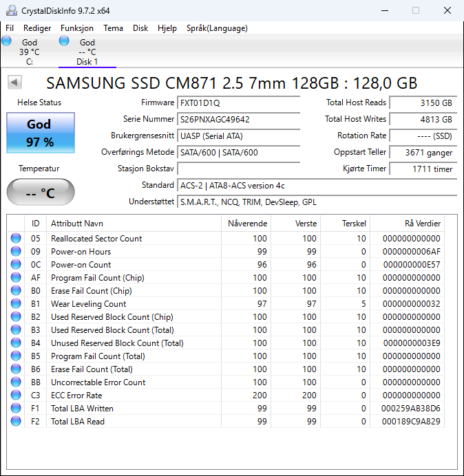
Task: Click raw value 000189C9A829
Action: 411,422
